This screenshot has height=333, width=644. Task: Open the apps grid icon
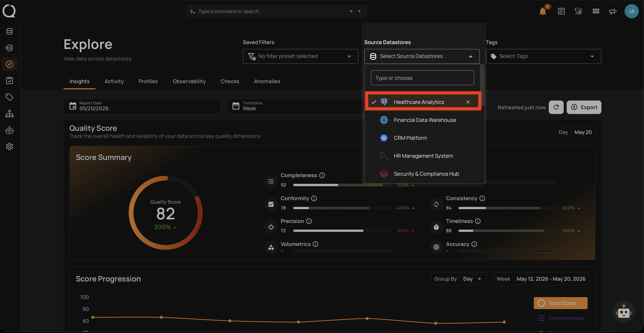596,11
